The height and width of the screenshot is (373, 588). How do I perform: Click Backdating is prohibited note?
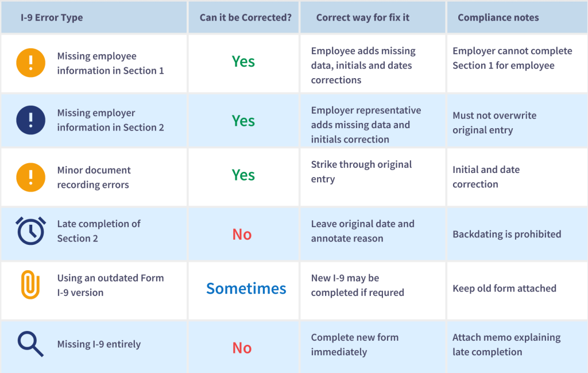coord(506,234)
